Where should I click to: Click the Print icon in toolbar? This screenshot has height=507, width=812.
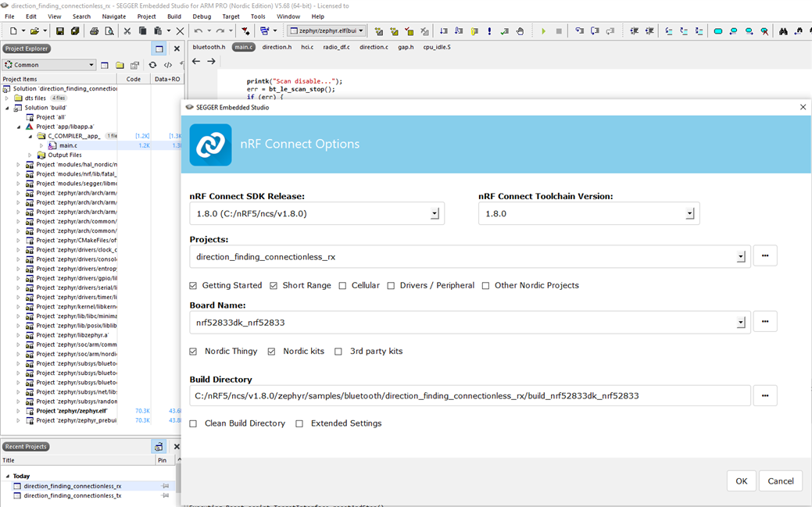(x=94, y=31)
